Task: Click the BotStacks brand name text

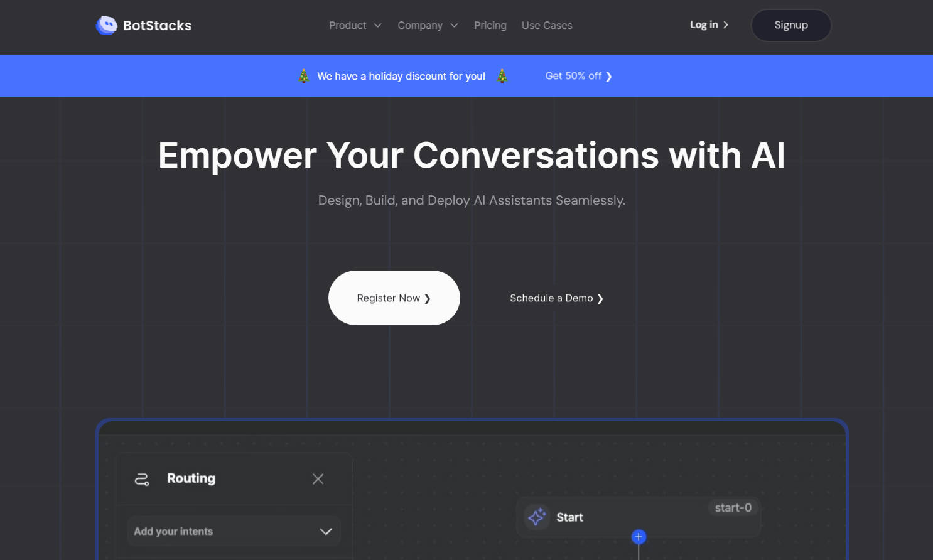Action: [157, 26]
